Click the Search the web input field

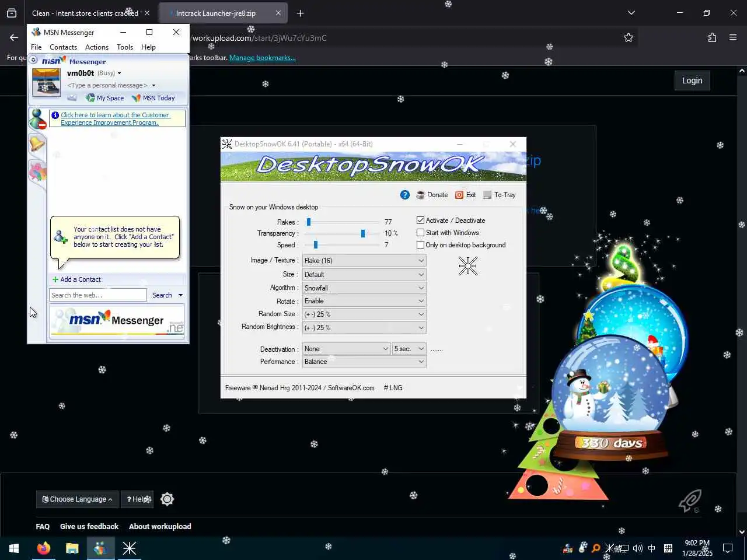pos(97,295)
